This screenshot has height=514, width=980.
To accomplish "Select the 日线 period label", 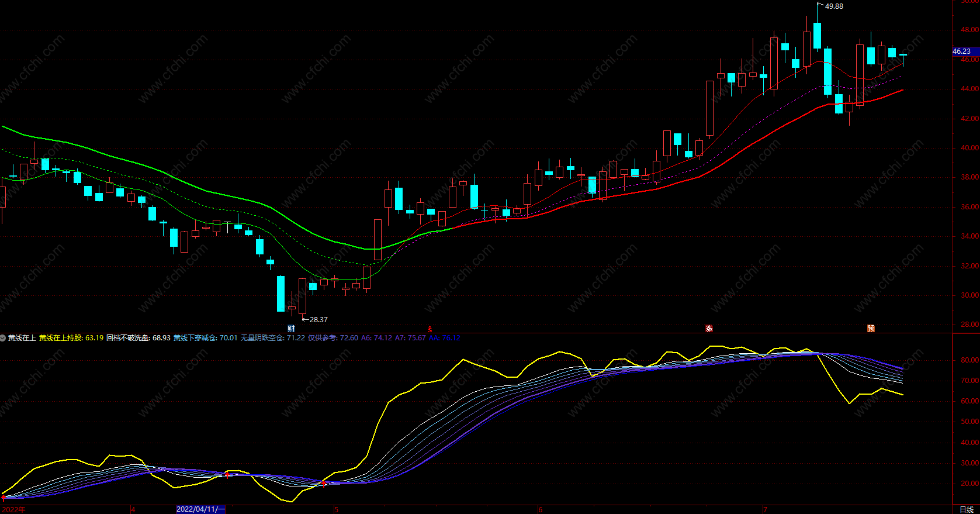I will pos(967,509).
